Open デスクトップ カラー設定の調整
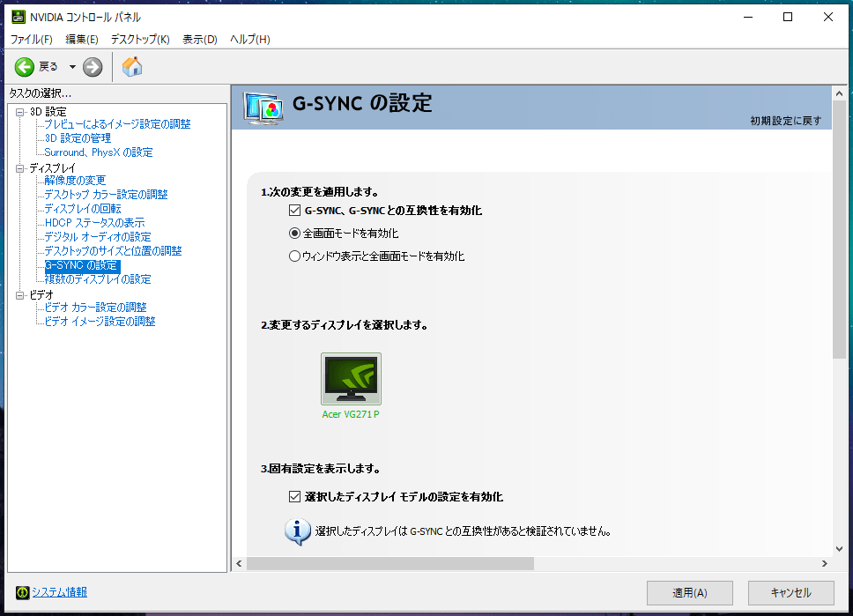 (x=106, y=194)
